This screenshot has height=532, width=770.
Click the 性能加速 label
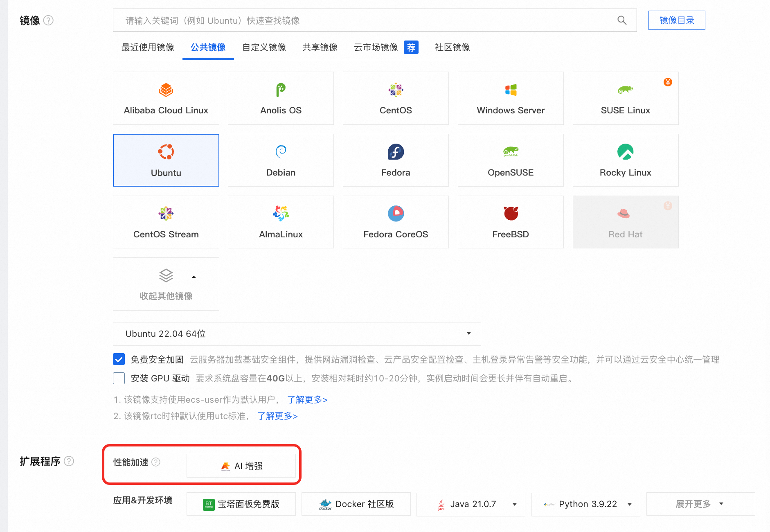(x=131, y=462)
